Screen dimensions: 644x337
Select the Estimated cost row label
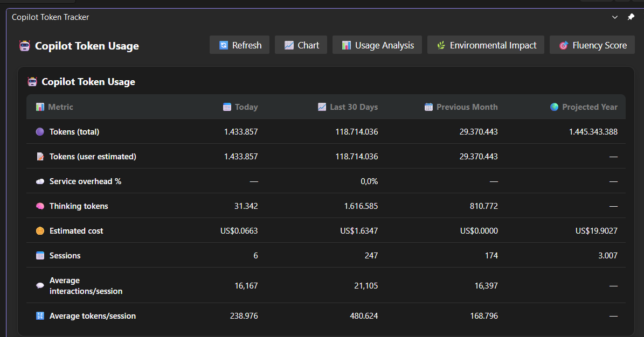pos(77,231)
